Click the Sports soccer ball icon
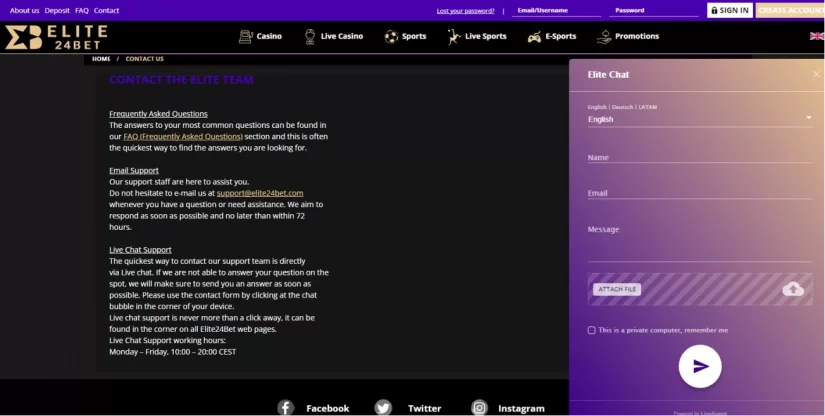825x416 pixels. click(391, 37)
